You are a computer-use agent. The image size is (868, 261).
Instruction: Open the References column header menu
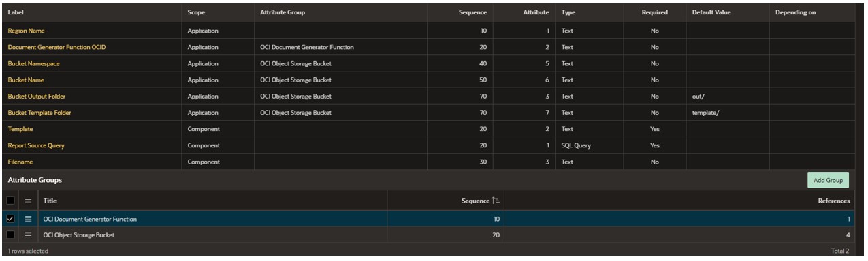833,201
